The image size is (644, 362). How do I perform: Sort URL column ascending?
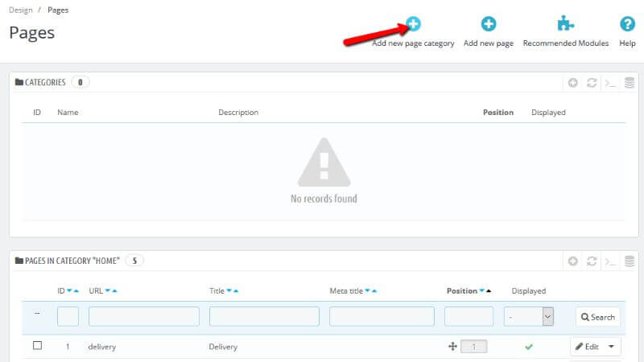(x=114, y=290)
